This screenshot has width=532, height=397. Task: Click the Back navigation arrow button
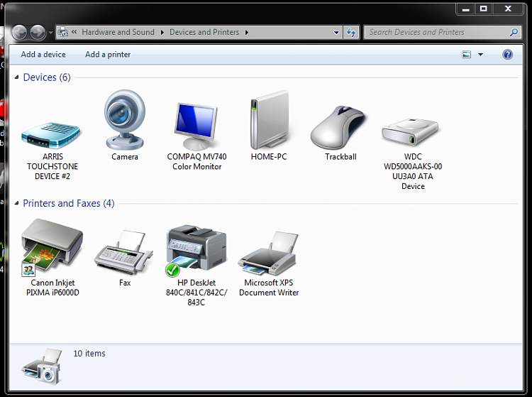19,33
